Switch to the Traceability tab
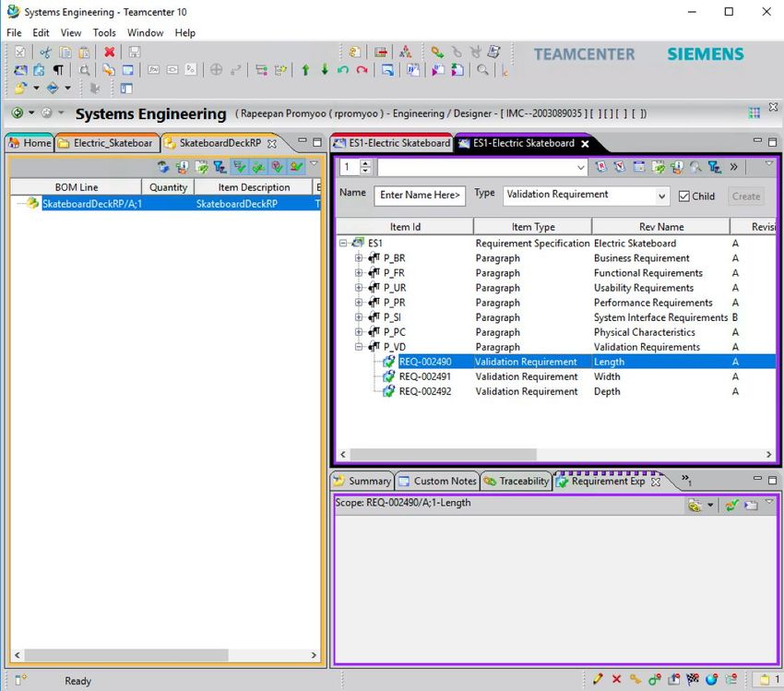This screenshot has height=691, width=784. coord(517,481)
